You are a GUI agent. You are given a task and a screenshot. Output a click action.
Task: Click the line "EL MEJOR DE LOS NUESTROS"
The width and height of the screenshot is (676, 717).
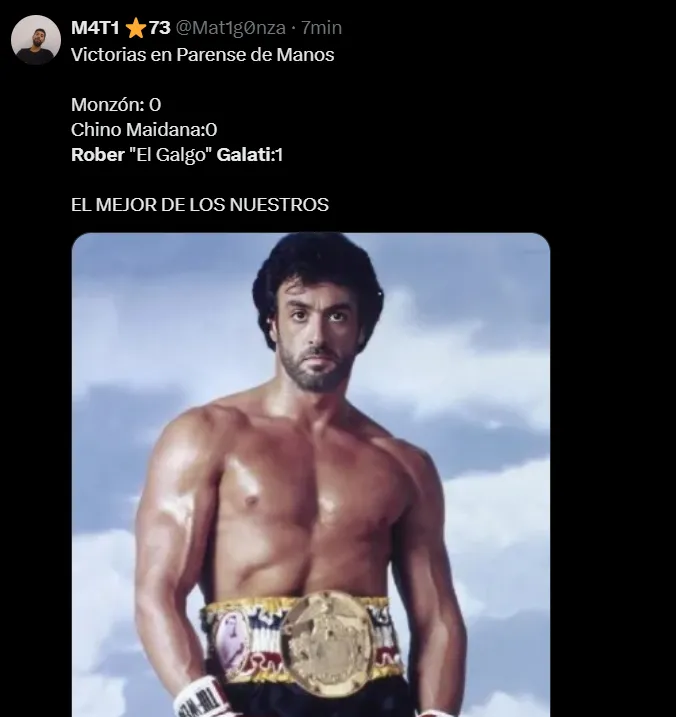pyautogui.click(x=200, y=204)
